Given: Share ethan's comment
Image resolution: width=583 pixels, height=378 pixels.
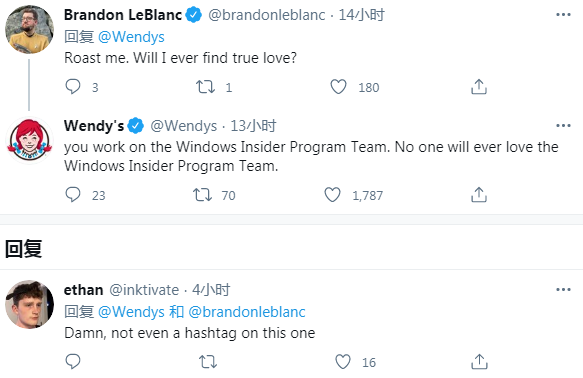Looking at the screenshot, I should [x=479, y=362].
